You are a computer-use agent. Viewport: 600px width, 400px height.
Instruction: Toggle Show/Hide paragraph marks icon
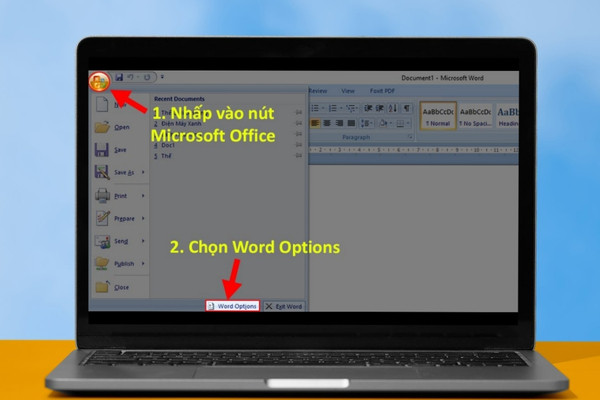coord(407,108)
